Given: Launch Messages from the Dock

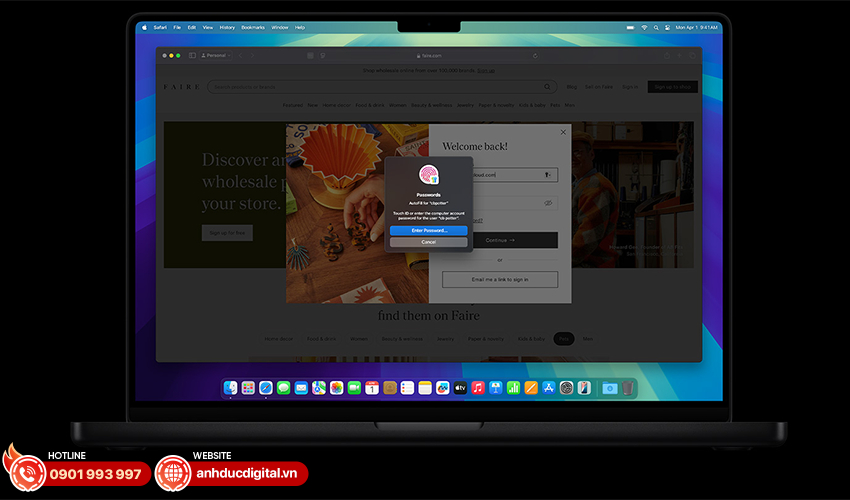Looking at the screenshot, I should 284,388.
